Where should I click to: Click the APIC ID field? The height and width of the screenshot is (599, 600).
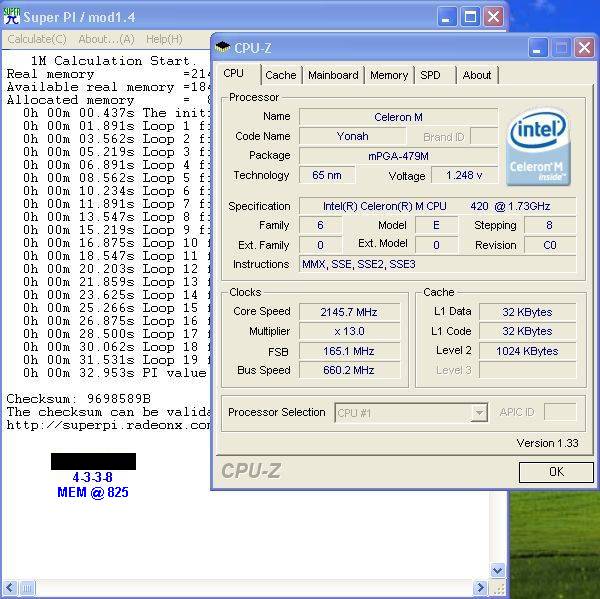tap(560, 412)
